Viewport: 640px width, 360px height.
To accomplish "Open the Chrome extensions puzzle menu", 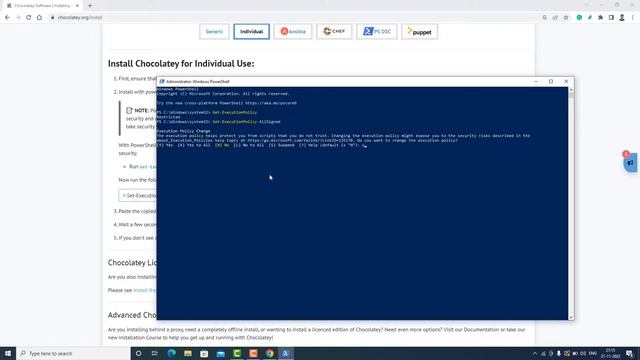I will [x=600, y=18].
